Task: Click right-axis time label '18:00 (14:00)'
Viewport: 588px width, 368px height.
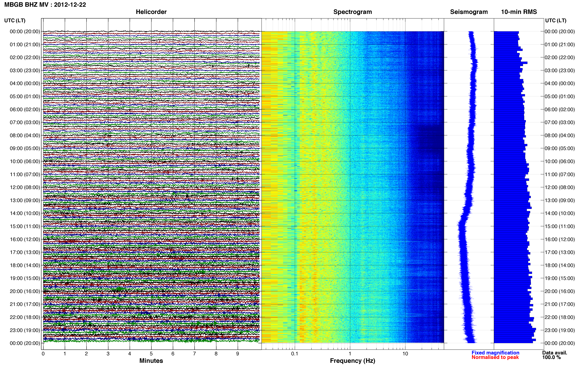Action: pos(560,265)
